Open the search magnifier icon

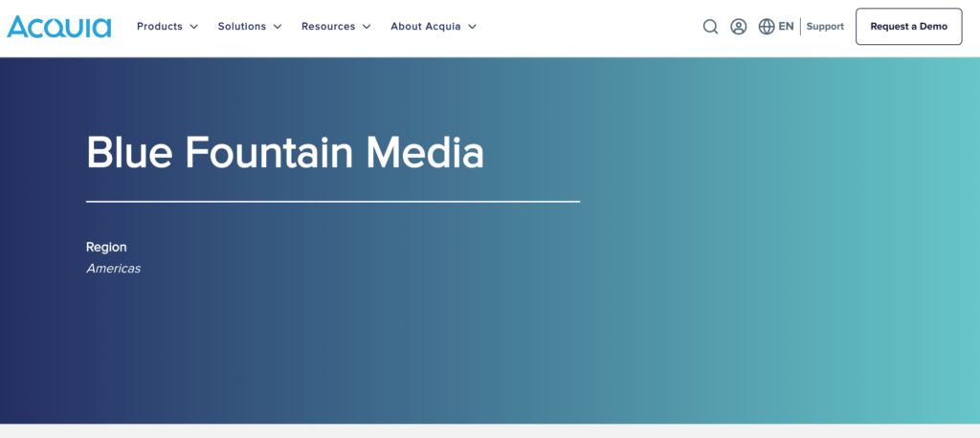pyautogui.click(x=710, y=27)
